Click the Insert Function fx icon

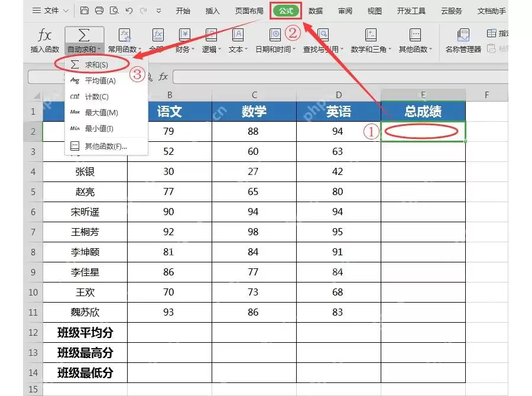pos(44,35)
